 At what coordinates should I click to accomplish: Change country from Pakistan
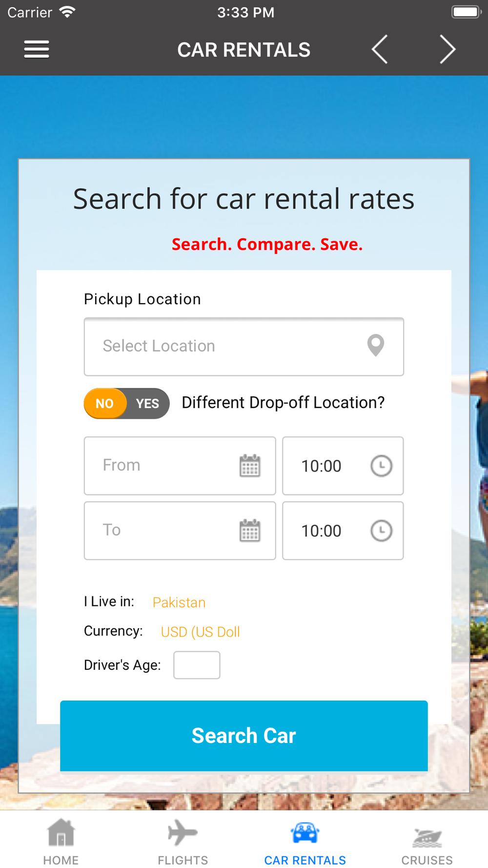(x=179, y=602)
